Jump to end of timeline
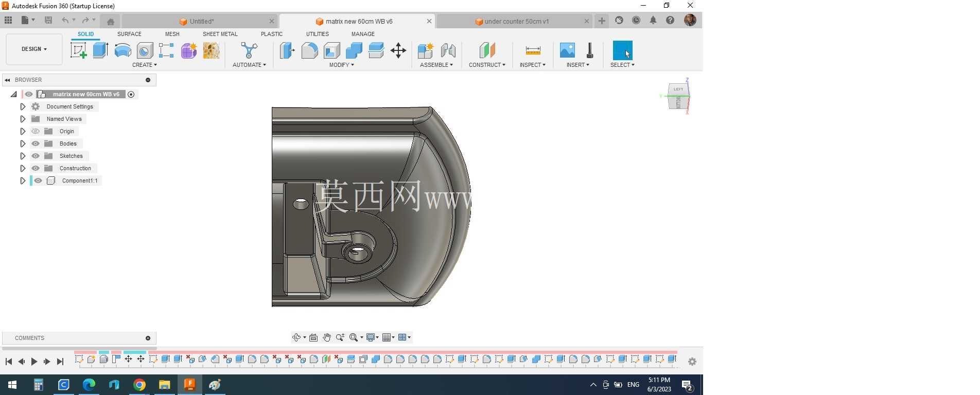Image resolution: width=980 pixels, height=395 pixels. 60,362
